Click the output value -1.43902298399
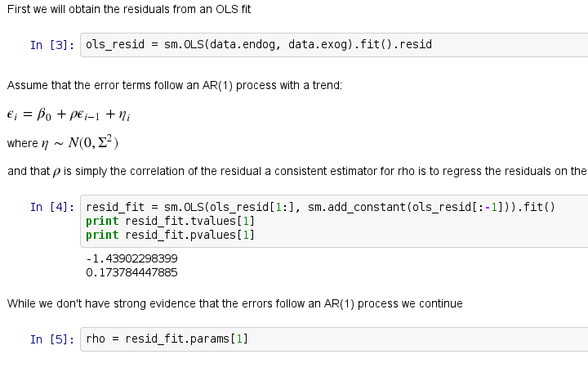588x368 pixels. (x=131, y=258)
